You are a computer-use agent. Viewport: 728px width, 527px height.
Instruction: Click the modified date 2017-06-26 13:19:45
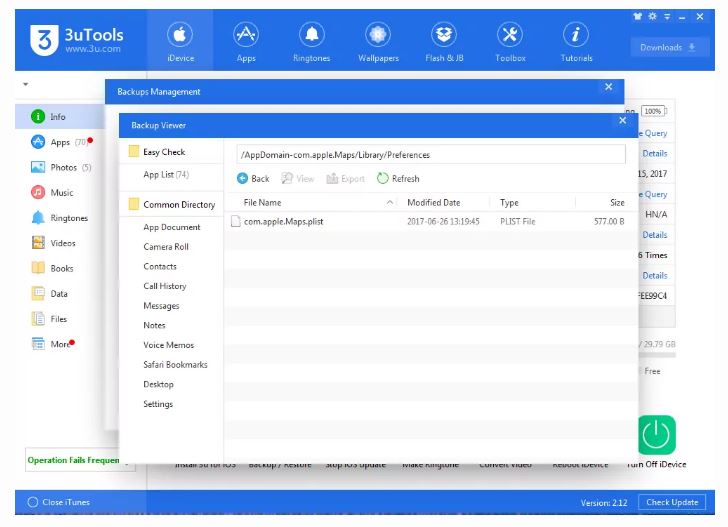click(x=443, y=221)
